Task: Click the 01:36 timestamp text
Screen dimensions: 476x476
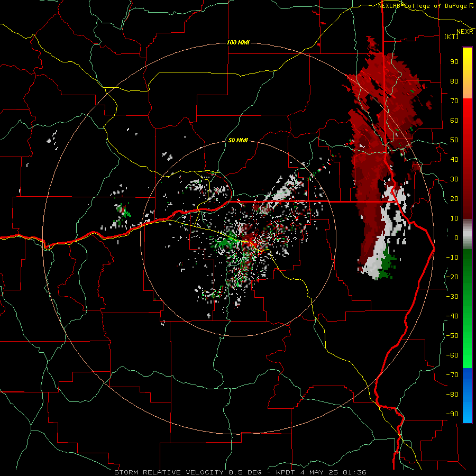Action: pos(354,472)
